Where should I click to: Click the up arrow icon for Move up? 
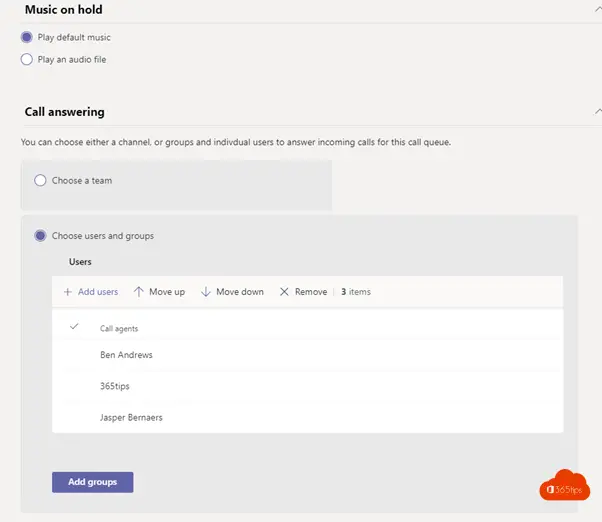139,292
